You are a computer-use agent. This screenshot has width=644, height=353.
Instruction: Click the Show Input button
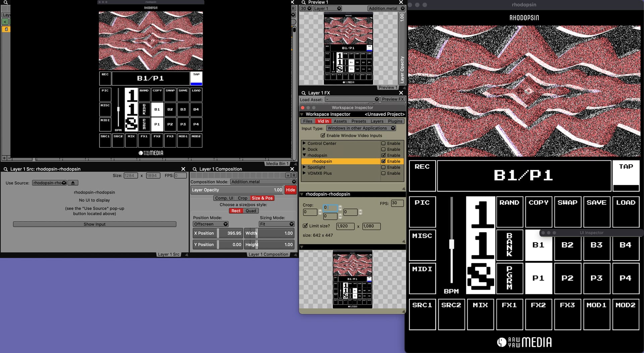pyautogui.click(x=95, y=224)
